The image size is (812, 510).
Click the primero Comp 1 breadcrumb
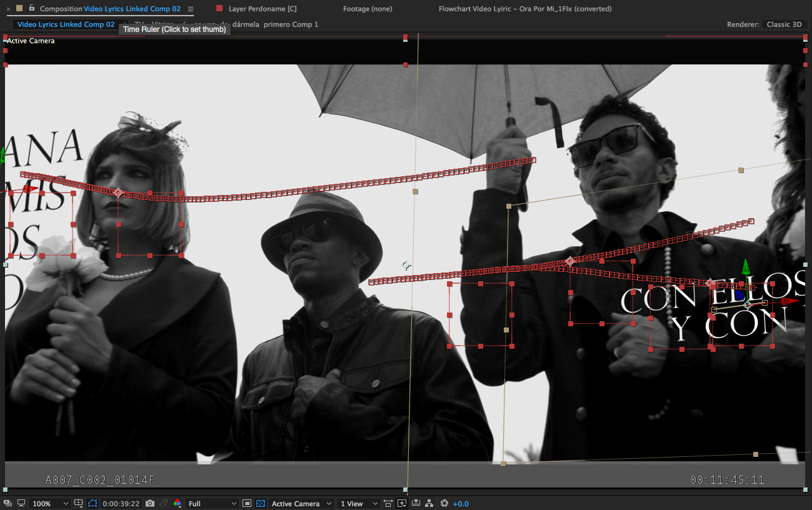click(291, 24)
